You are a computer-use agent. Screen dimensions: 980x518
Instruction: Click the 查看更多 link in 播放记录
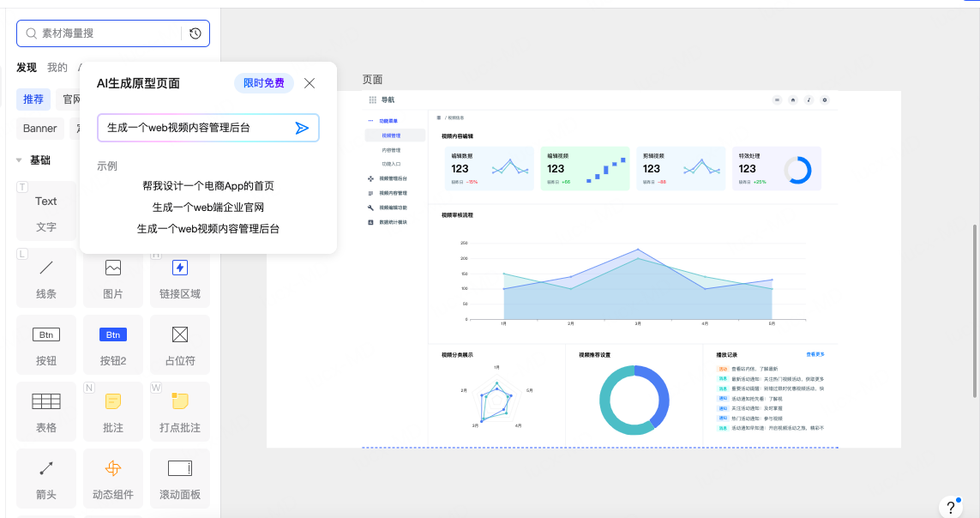[815, 354]
